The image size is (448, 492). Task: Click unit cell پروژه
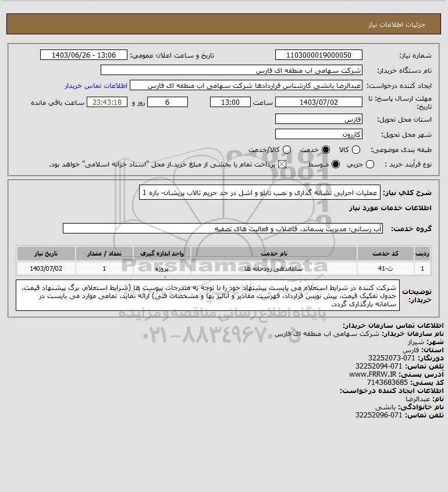(162, 268)
